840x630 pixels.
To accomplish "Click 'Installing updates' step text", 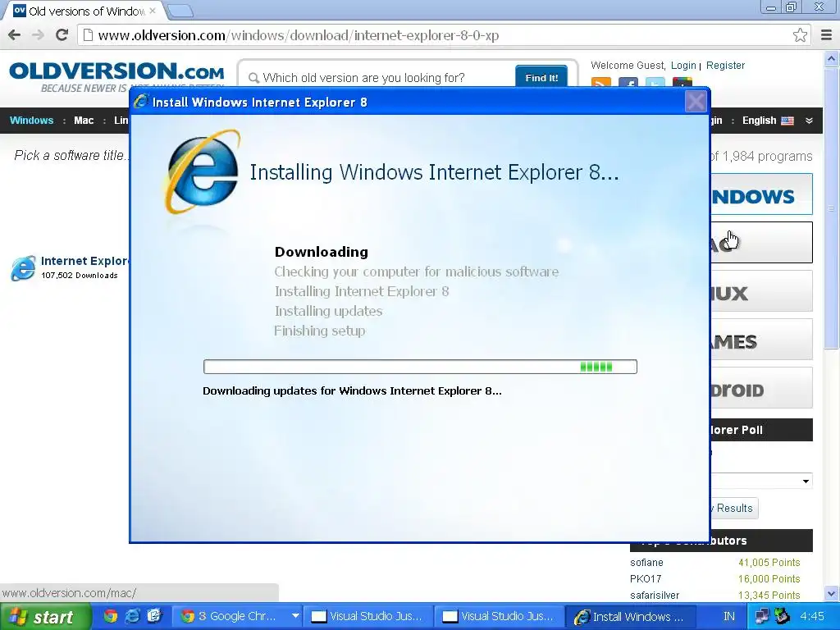I will point(328,311).
